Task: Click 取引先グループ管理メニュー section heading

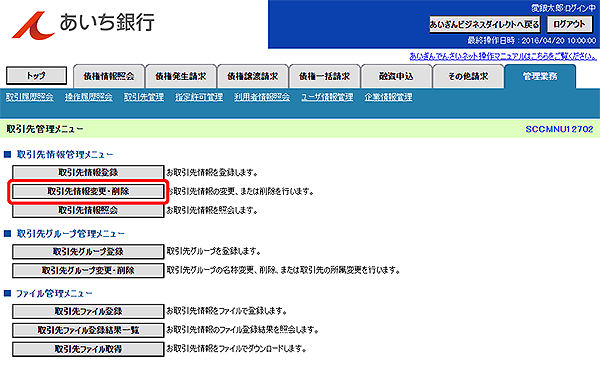Action: tap(70, 233)
